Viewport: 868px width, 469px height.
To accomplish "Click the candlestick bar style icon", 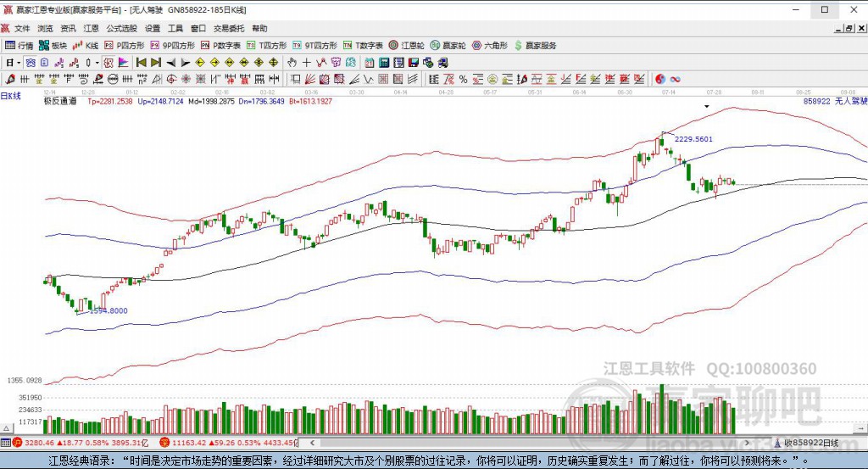I will click(x=88, y=63).
